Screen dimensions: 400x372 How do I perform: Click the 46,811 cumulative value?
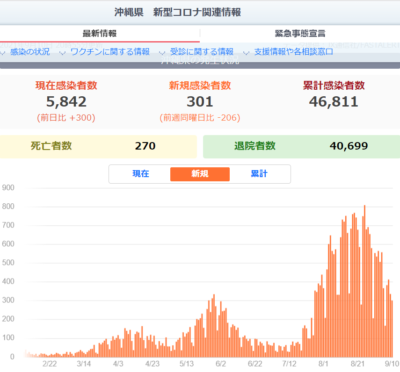334,102
